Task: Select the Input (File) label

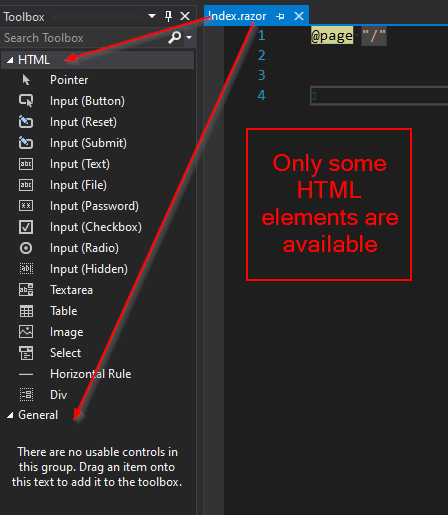Action: 78,185
